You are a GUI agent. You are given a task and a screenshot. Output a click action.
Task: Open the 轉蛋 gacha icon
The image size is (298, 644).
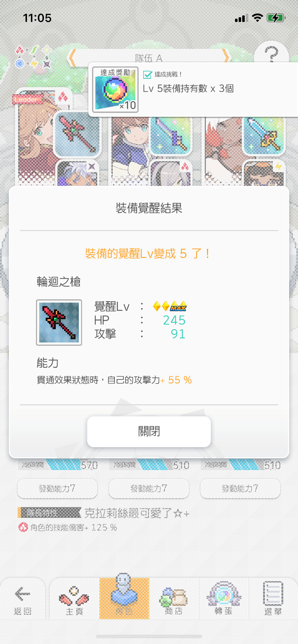point(223,598)
